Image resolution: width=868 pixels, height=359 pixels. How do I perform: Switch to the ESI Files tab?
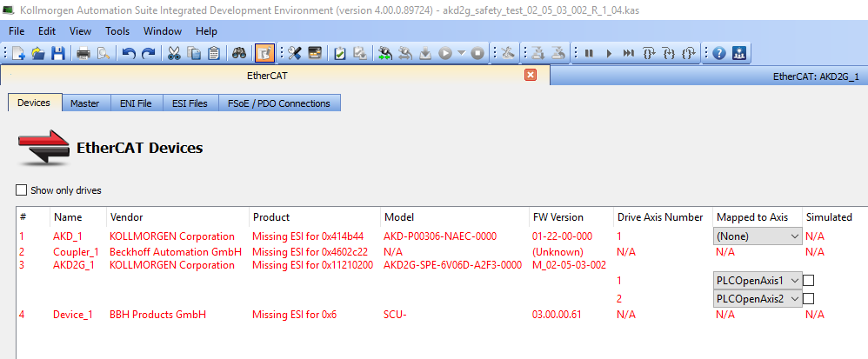click(190, 103)
